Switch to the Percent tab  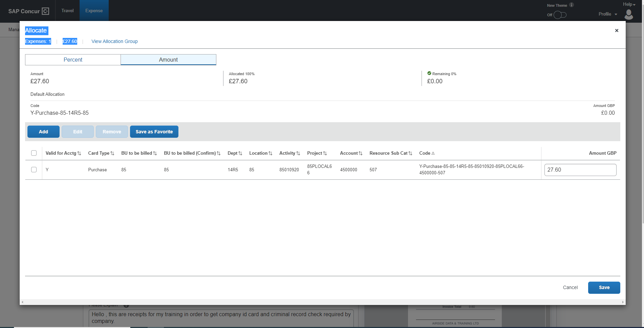72,60
